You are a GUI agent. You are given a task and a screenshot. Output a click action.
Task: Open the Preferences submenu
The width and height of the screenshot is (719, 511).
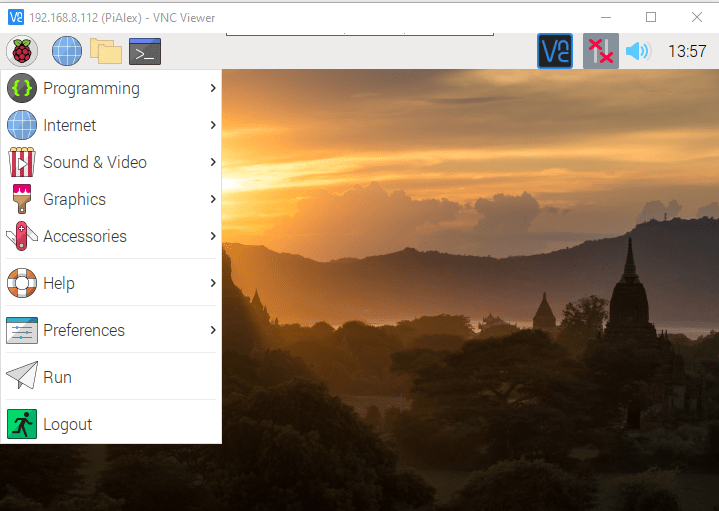point(111,330)
